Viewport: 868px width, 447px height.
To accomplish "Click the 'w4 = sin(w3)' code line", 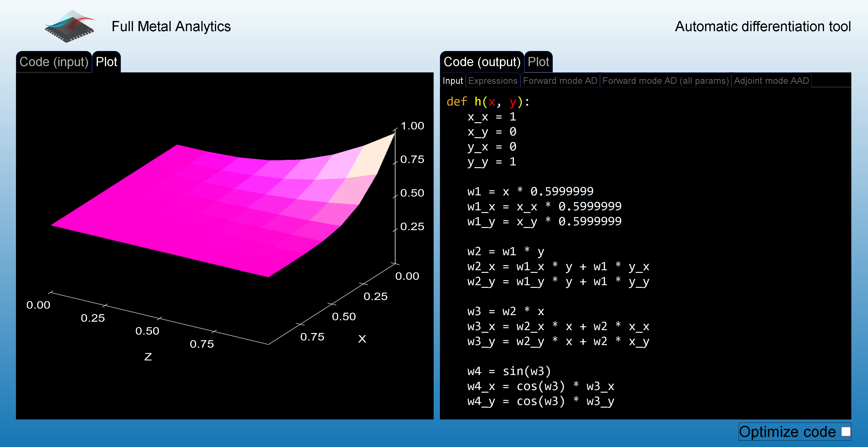I will coord(509,371).
